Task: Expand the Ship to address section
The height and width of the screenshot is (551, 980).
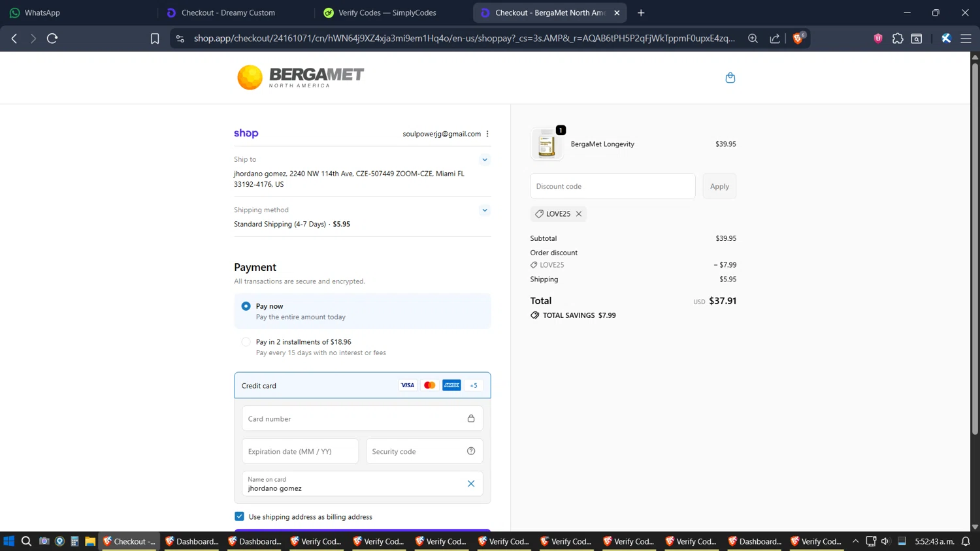Action: [x=485, y=159]
